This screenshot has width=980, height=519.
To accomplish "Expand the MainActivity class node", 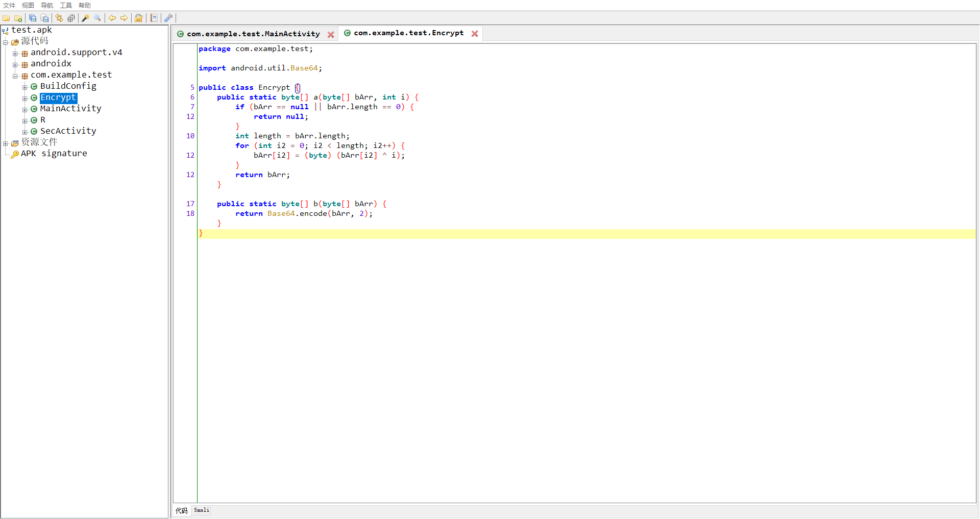I will tap(24, 110).
